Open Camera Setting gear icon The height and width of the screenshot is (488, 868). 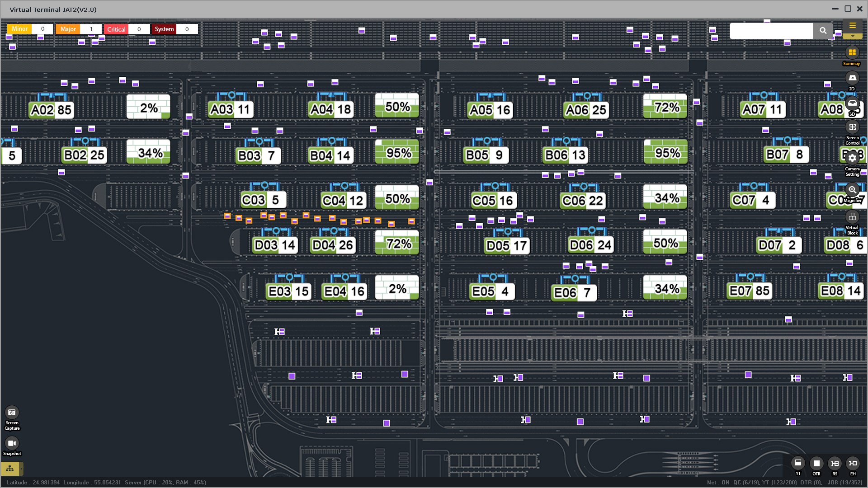click(852, 158)
